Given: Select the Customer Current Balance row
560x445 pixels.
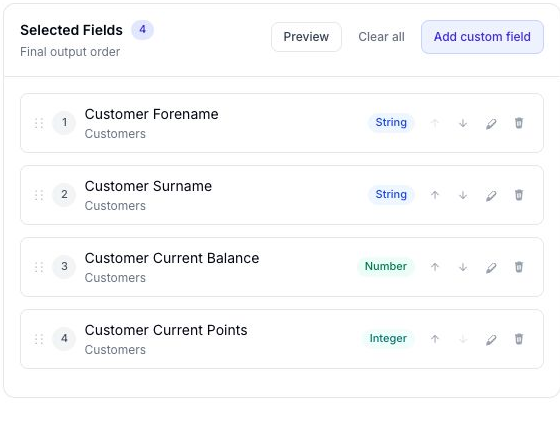Looking at the screenshot, I should coord(282,267).
